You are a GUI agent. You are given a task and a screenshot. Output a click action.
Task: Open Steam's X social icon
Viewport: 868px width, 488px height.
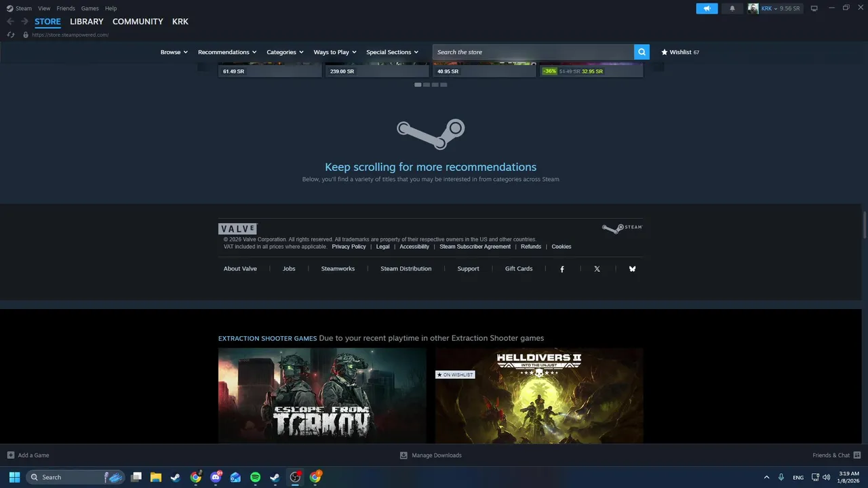pos(597,269)
